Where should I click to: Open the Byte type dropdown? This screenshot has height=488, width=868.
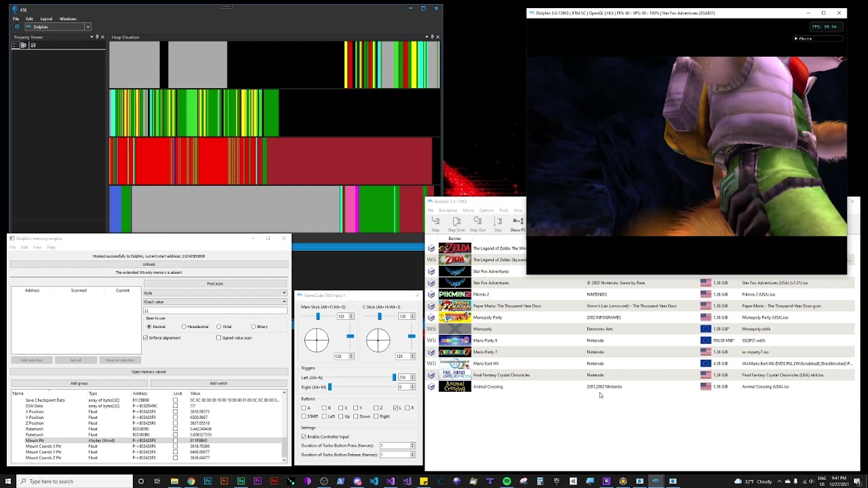215,293
